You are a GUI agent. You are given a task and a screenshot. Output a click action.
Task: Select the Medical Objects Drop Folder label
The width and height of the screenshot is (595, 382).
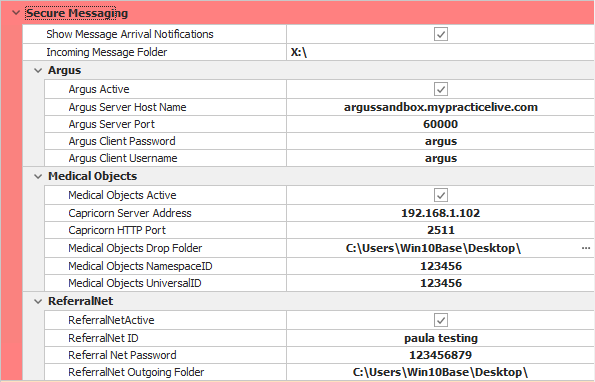pyautogui.click(x=135, y=248)
